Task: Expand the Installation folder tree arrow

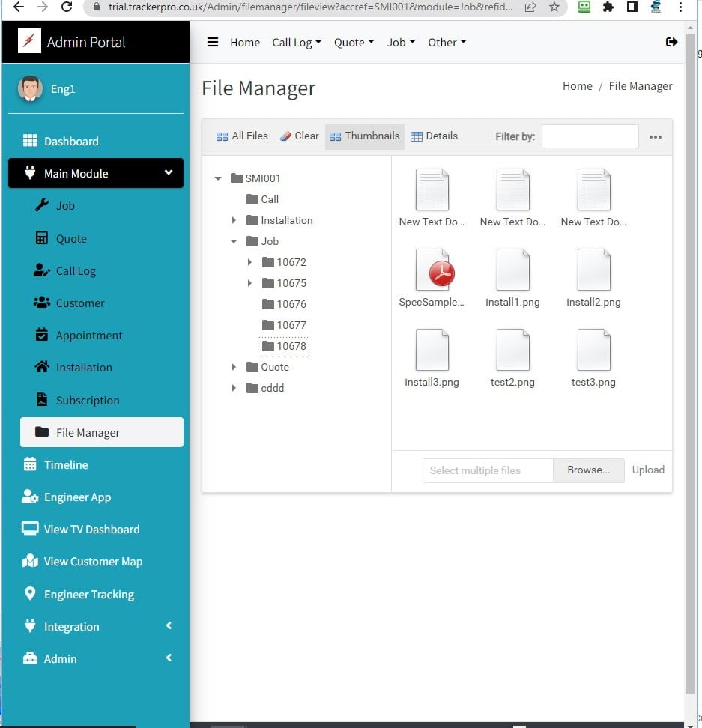Action: click(x=234, y=220)
